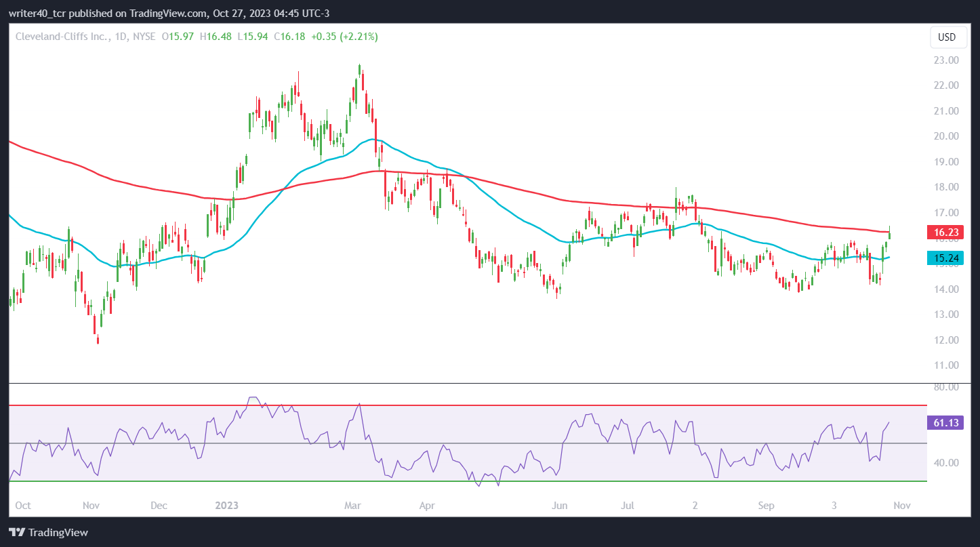This screenshot has width=980, height=547.
Task: Click the blue 15.24 price label
Action: pos(945,258)
